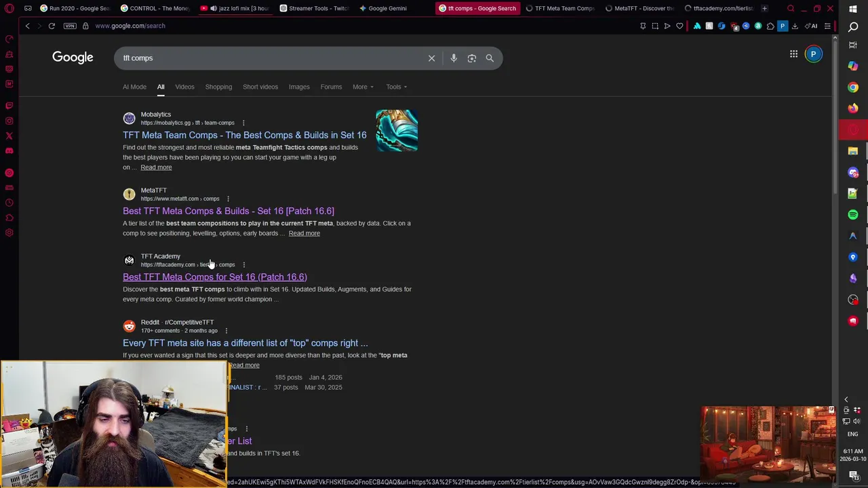Expand the More search filters dropdown

point(363,87)
